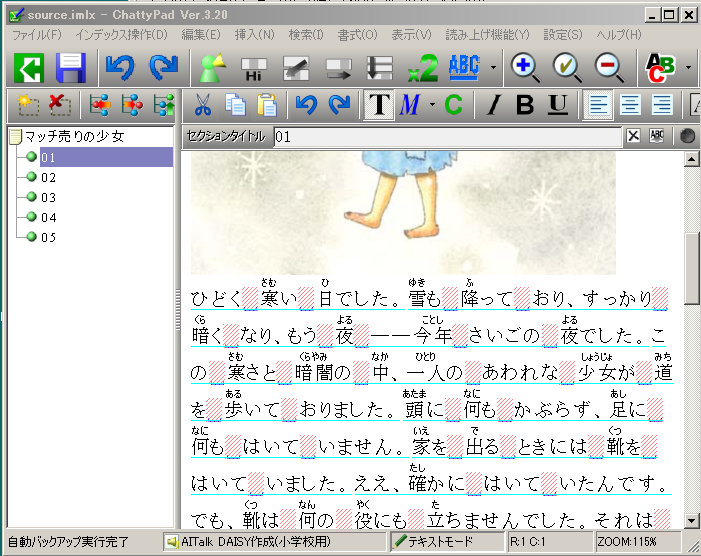701x556 pixels.
Task: Open dropdown arrow beside blue ABC icon
Action: tap(493, 67)
